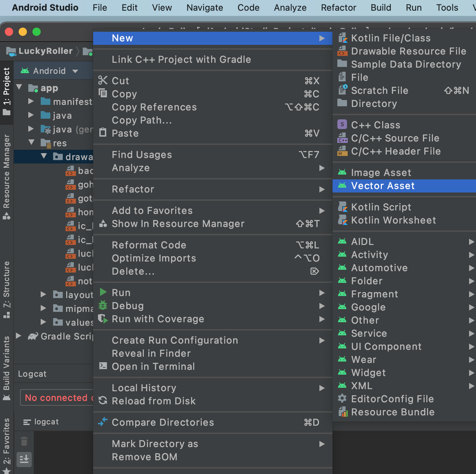Viewport: 476px width, 474px height.
Task: Collapse the res folder
Action: pyautogui.click(x=31, y=142)
